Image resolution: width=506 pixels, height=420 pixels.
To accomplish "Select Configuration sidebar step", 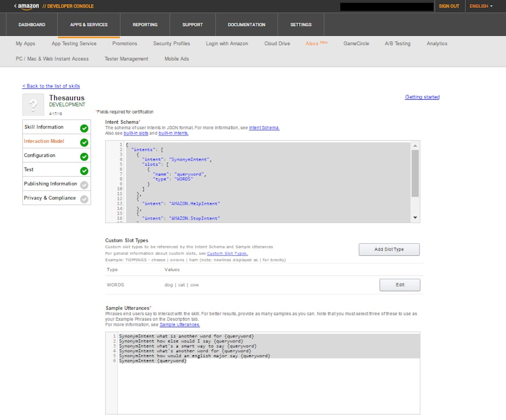I will coord(56,155).
